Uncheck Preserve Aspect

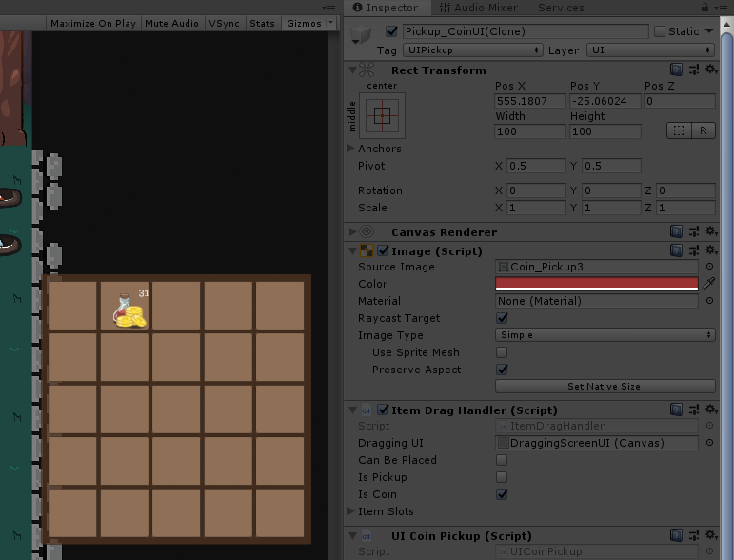502,370
